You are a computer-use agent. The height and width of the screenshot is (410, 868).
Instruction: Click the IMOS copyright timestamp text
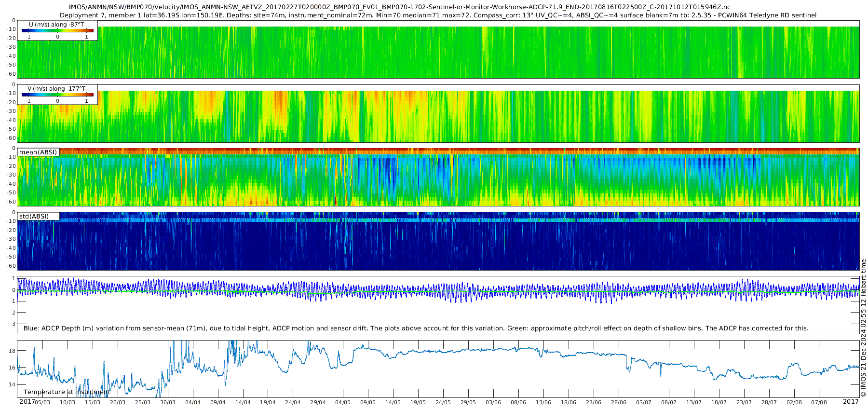(x=863, y=328)
